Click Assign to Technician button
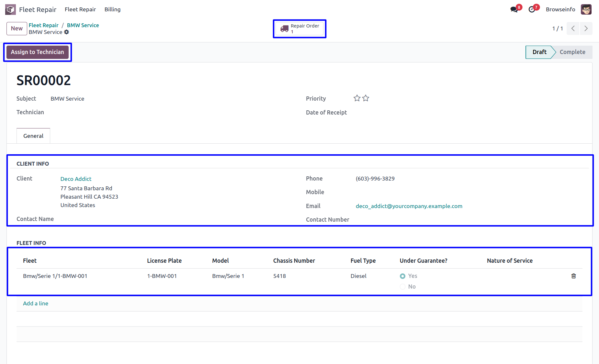599x364 pixels. [x=38, y=52]
